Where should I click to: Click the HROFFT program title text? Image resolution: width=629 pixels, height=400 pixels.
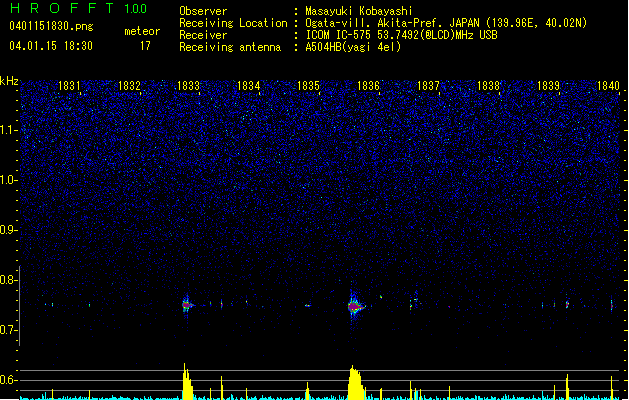tap(62, 8)
